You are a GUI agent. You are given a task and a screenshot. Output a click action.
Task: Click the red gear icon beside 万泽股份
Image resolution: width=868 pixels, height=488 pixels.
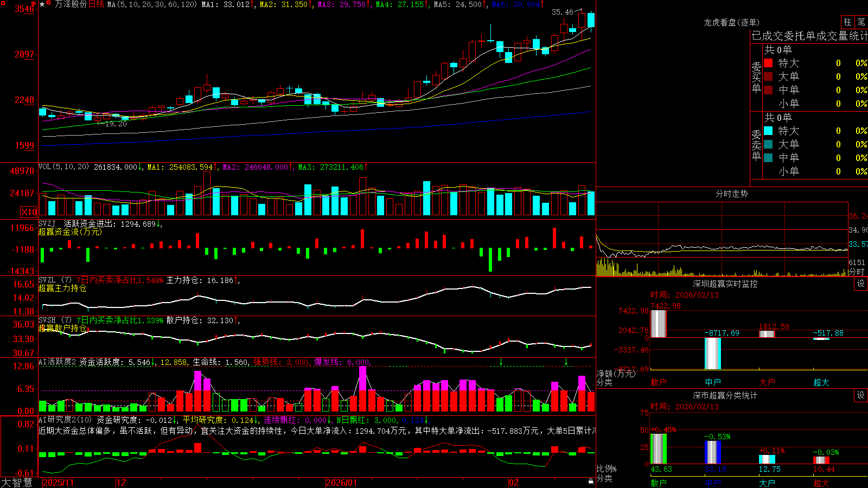coord(49,4)
